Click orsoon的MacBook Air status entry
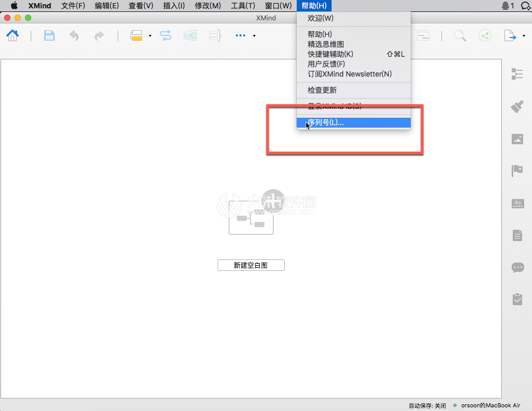This screenshot has width=532, height=411. [490, 405]
